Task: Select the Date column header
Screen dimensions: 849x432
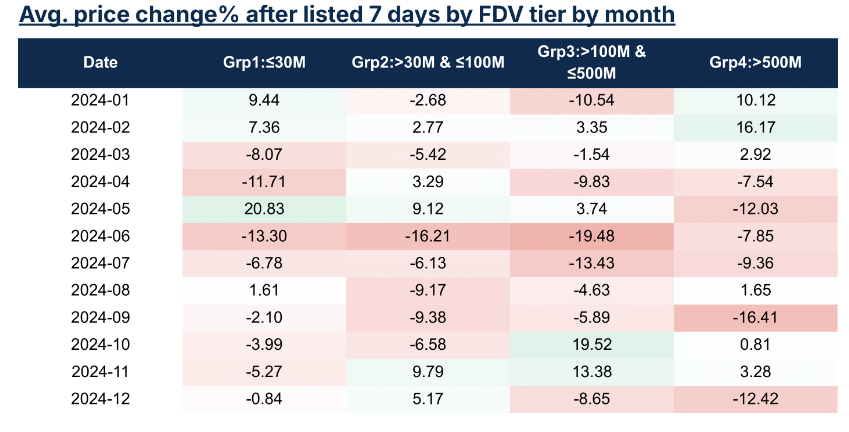Action: pos(100,62)
